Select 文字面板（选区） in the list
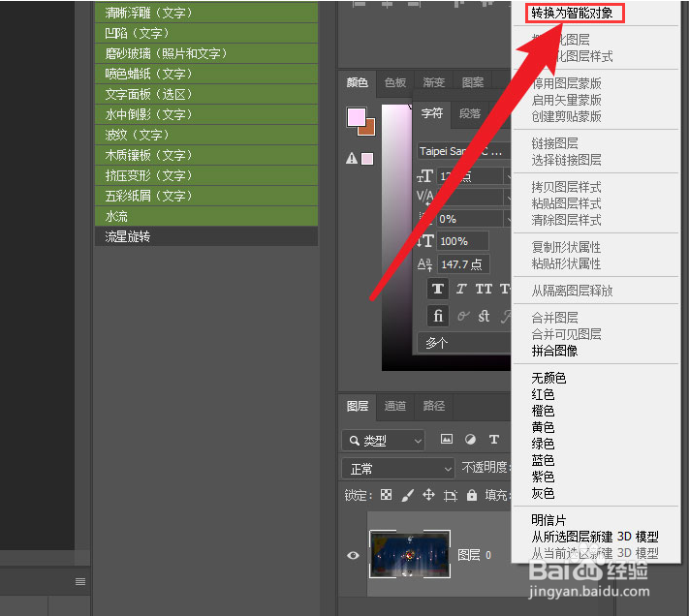Image resolution: width=689 pixels, height=616 pixels. pyautogui.click(x=206, y=94)
